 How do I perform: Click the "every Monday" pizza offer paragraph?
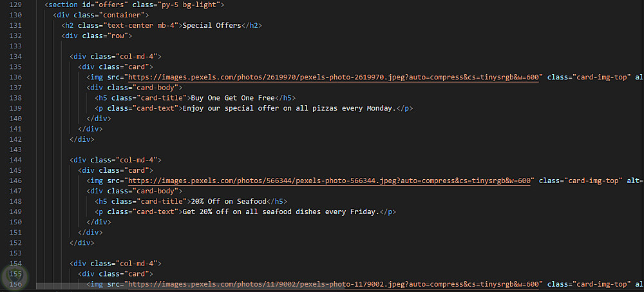pos(288,108)
